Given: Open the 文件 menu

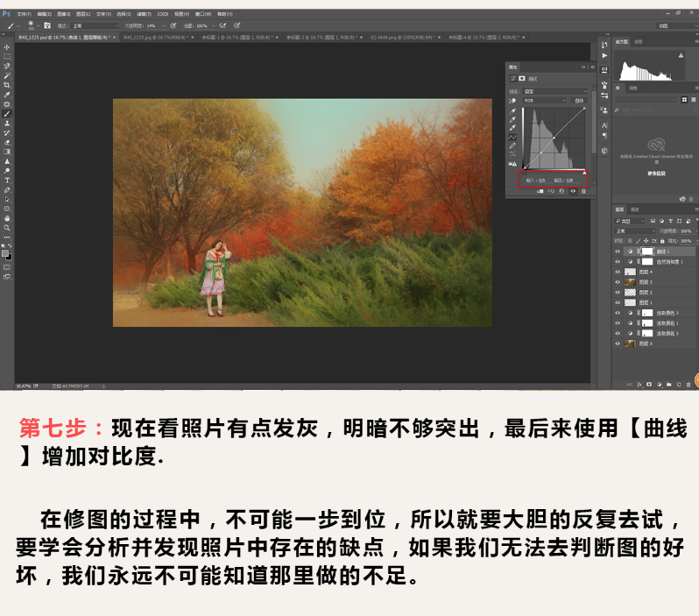Looking at the screenshot, I should 24,14.
